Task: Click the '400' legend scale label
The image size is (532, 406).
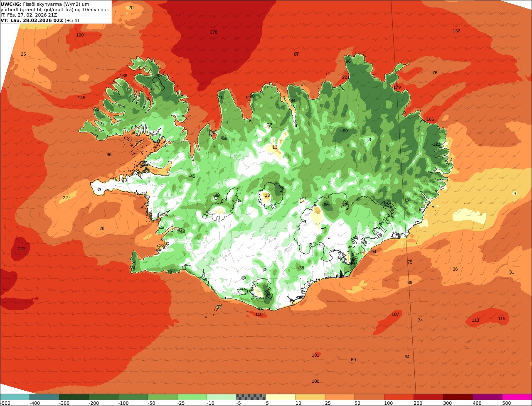Action: [x=477, y=403]
